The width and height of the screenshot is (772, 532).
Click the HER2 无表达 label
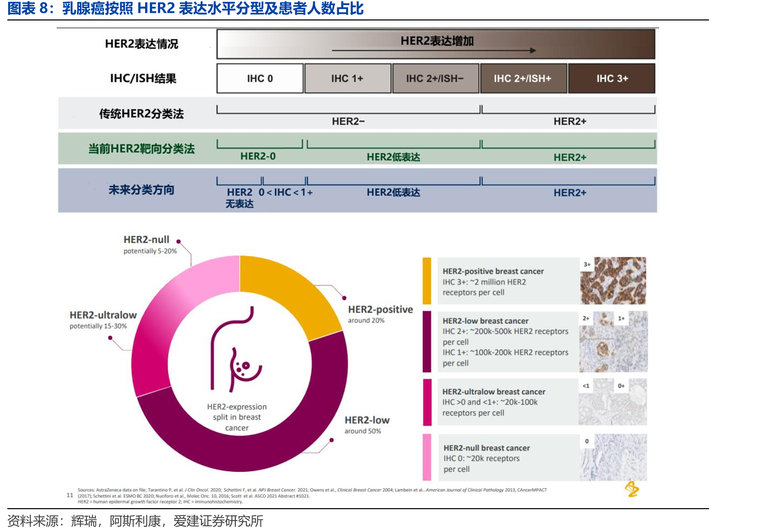point(240,198)
